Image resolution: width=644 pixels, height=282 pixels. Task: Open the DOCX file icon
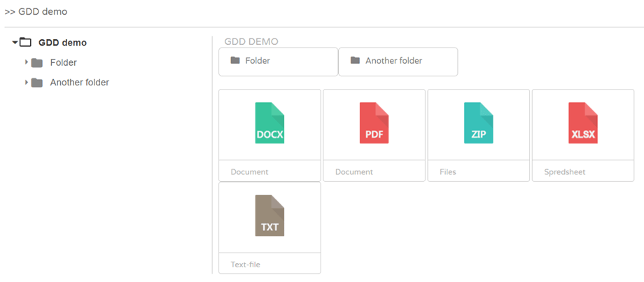[x=269, y=123]
